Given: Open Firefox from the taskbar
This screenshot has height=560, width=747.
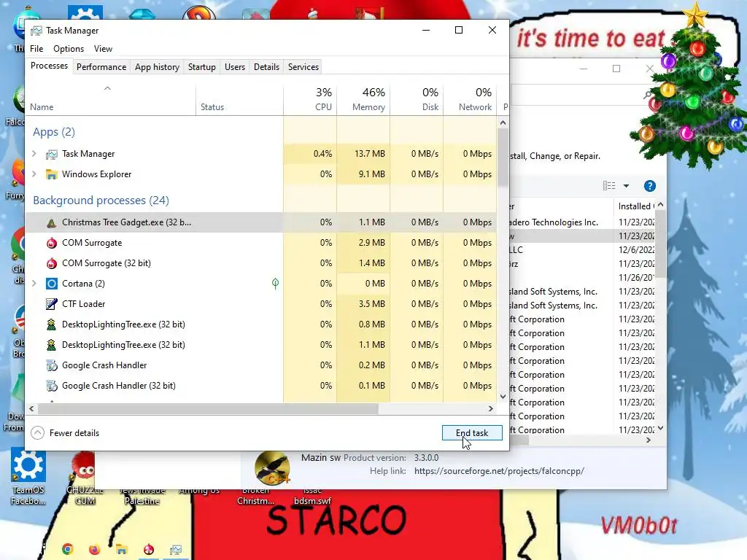Looking at the screenshot, I should pos(94,549).
